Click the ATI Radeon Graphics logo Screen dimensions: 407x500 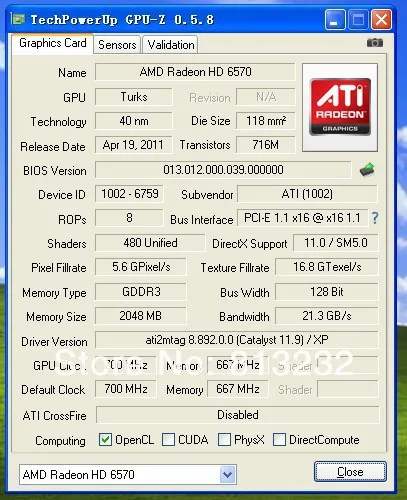tap(340, 107)
